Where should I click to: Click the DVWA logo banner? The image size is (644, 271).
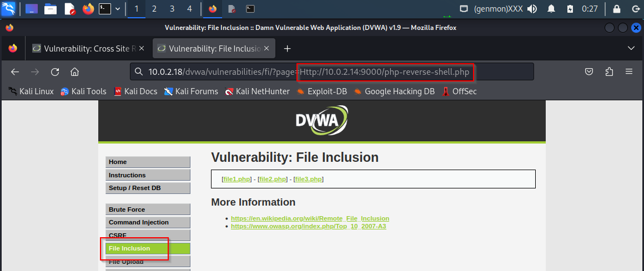click(x=322, y=120)
